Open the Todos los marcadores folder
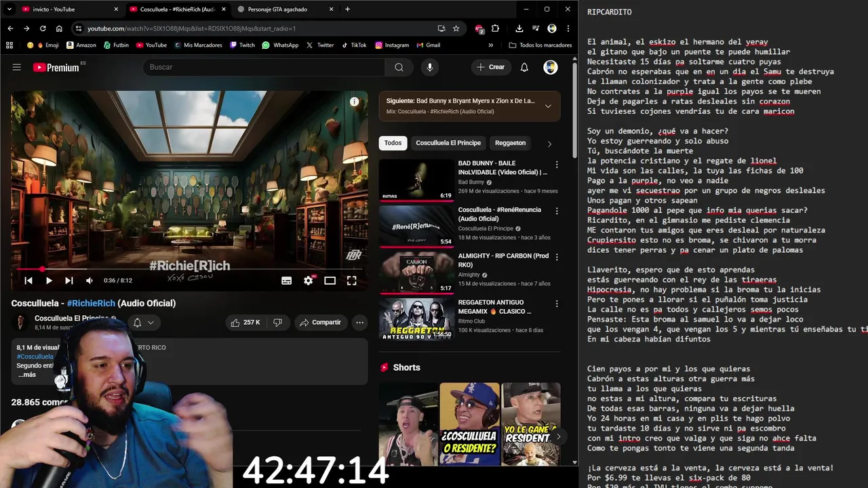 [540, 45]
